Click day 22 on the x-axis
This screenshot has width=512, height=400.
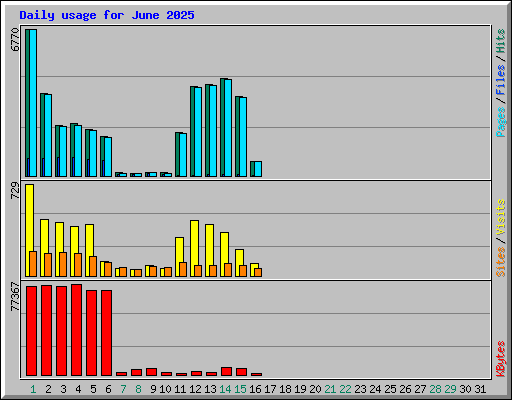[x=345, y=389]
